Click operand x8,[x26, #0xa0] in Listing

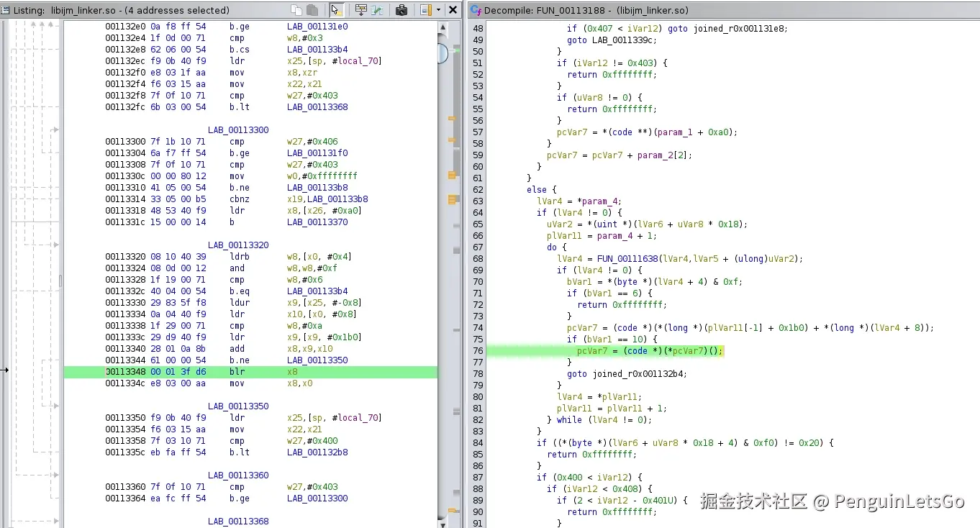[325, 211]
